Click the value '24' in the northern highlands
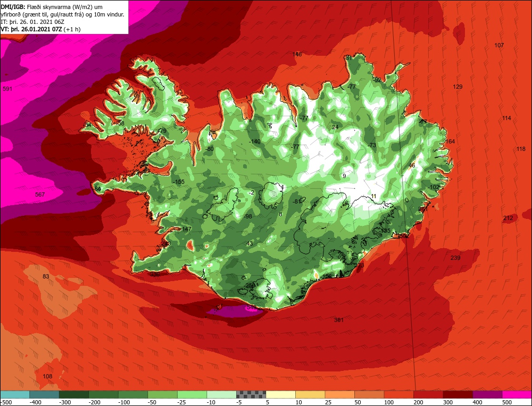This screenshot has height=406, width=532. click(335, 127)
